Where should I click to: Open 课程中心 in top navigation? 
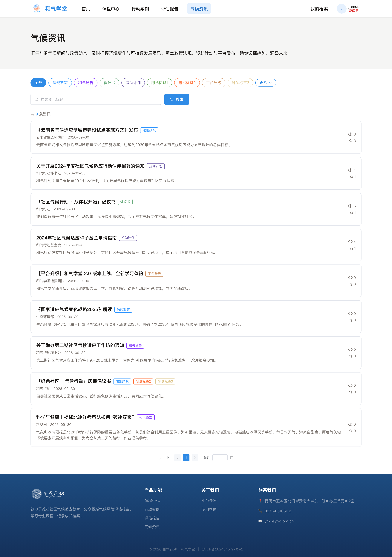[x=111, y=9]
